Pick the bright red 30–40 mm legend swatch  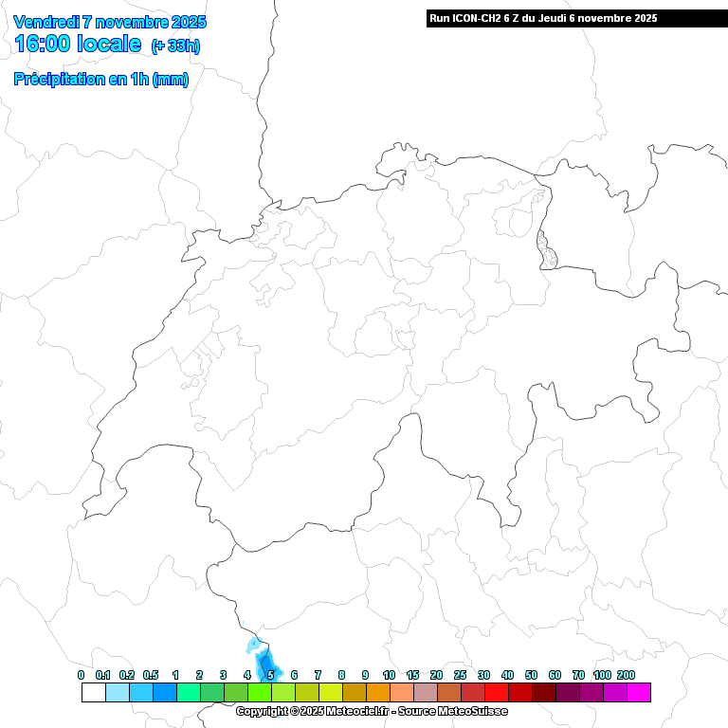click(x=496, y=693)
